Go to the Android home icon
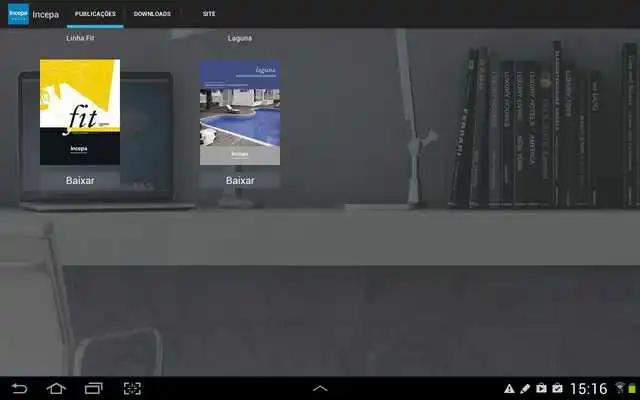Image resolution: width=640 pixels, height=400 pixels. (x=56, y=388)
